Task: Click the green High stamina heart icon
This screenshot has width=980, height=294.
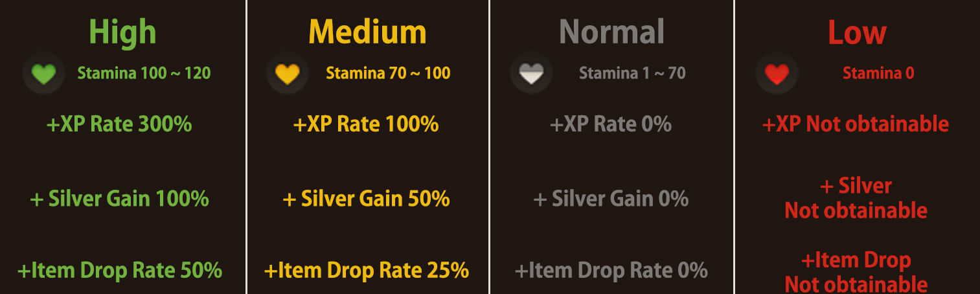Action: tap(43, 73)
